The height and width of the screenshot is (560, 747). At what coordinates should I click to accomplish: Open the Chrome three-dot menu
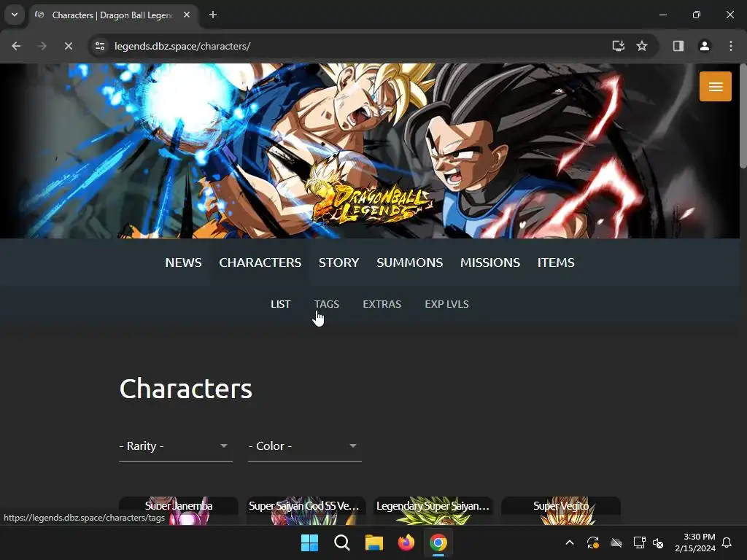pos(731,46)
